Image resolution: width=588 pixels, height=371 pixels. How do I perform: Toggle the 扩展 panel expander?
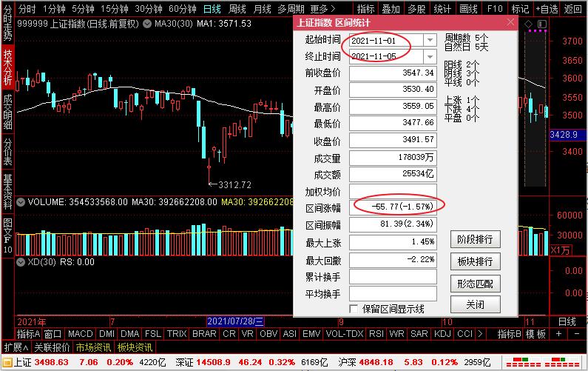[x=16, y=347]
